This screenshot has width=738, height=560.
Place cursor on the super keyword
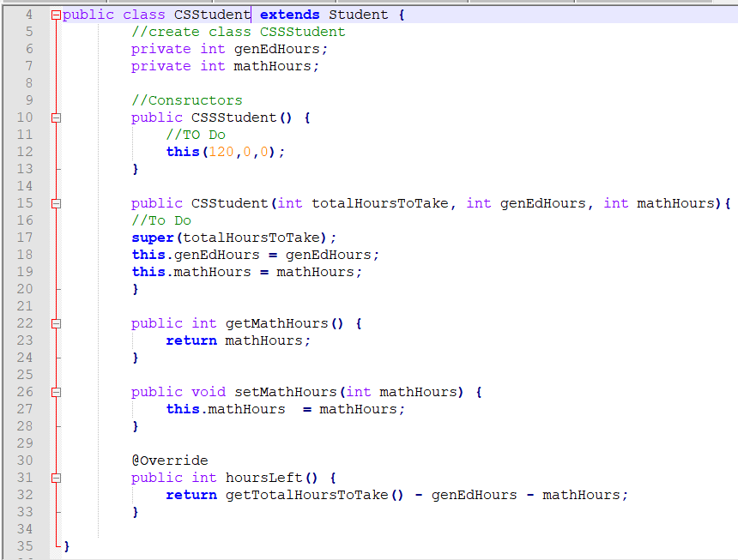(x=150, y=238)
